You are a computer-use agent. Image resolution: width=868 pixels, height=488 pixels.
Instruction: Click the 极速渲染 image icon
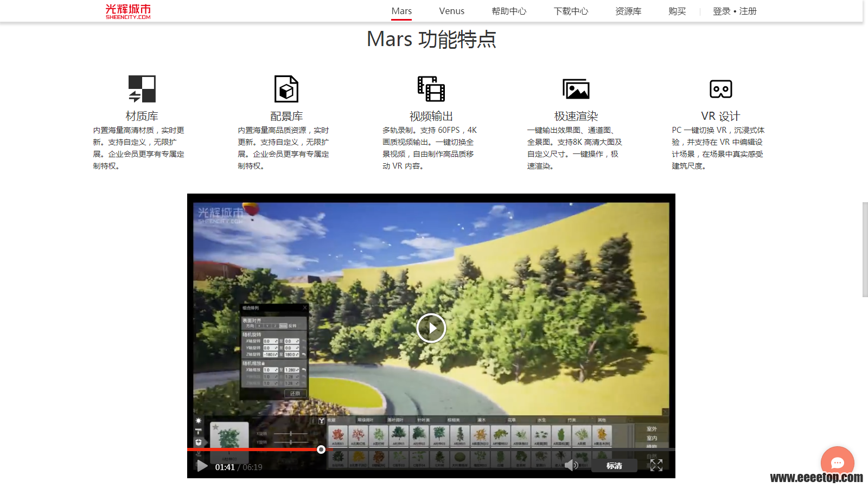576,89
